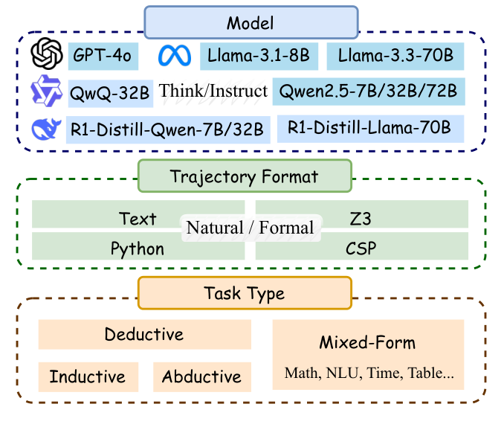Click the DeepSeek whale logo icon
This screenshot has height=433, width=504.
tap(45, 129)
